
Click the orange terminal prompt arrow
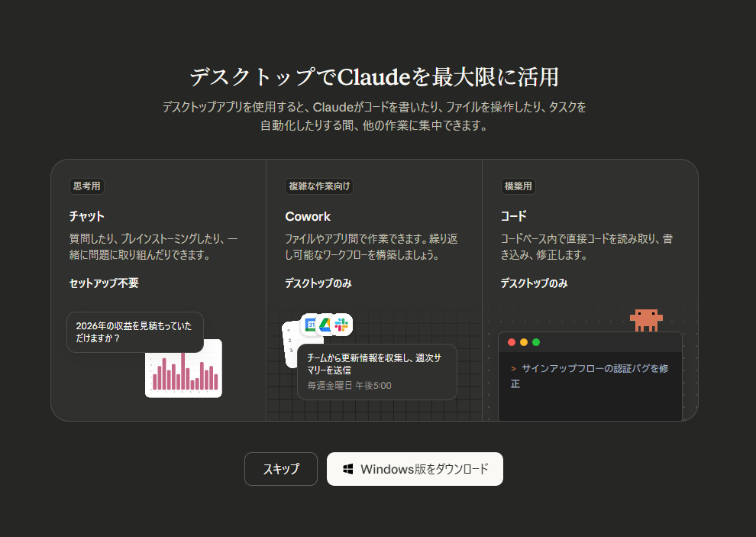tap(514, 369)
